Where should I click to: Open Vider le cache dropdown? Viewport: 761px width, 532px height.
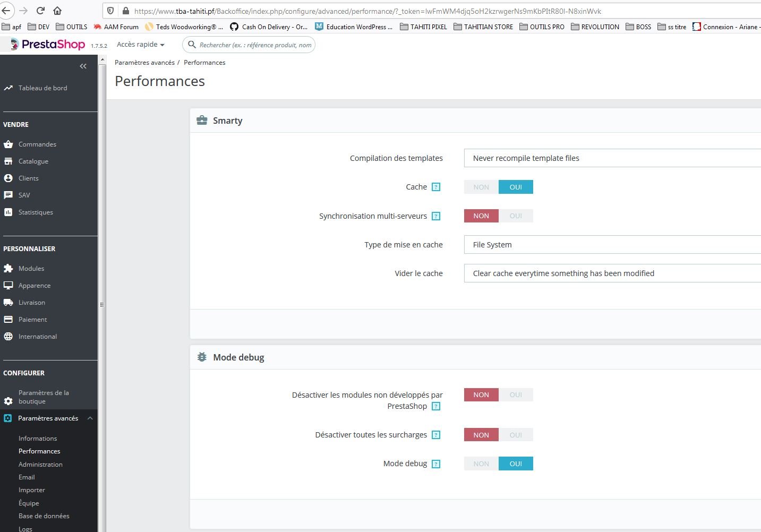coord(612,273)
